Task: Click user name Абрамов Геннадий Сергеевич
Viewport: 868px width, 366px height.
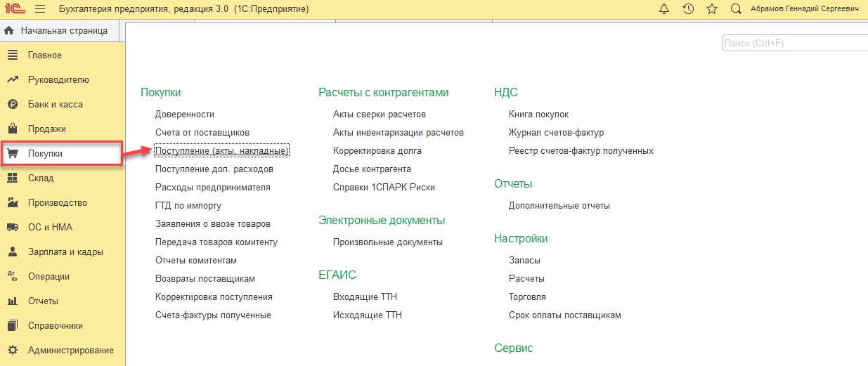Action: pyautogui.click(x=805, y=9)
